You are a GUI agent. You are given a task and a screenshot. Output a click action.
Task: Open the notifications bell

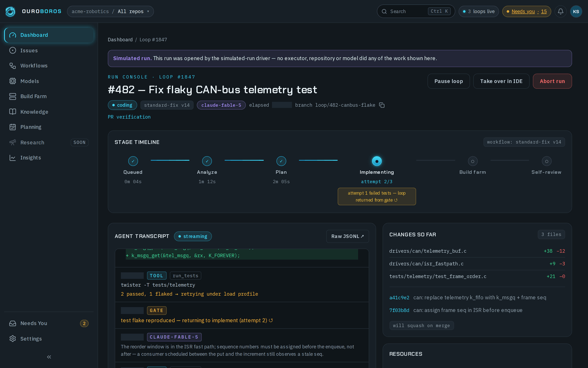point(561,11)
